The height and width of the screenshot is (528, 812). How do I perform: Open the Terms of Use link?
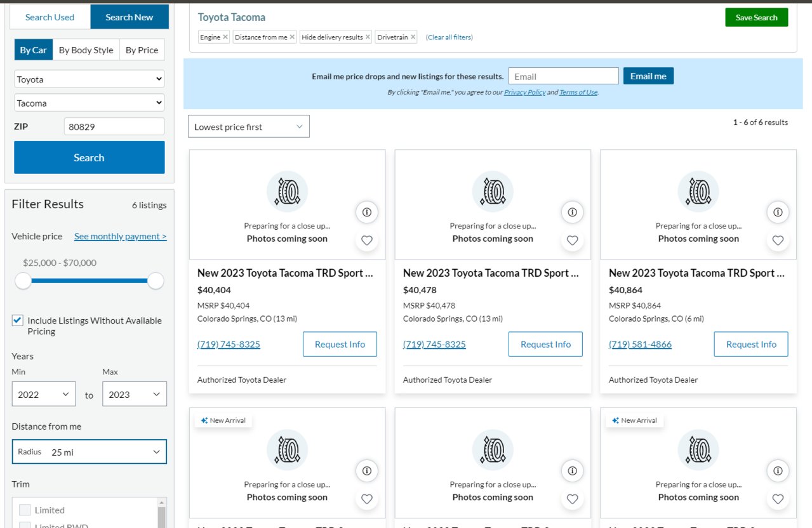tap(578, 92)
